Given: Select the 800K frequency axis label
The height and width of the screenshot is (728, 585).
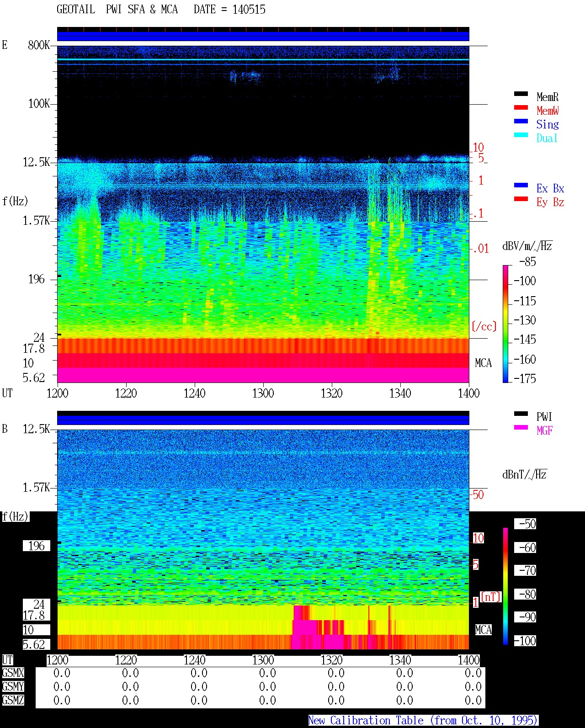Looking at the screenshot, I should (x=38, y=45).
